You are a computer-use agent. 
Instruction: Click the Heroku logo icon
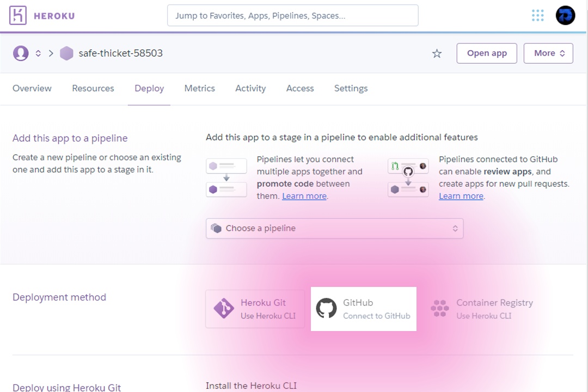click(17, 15)
